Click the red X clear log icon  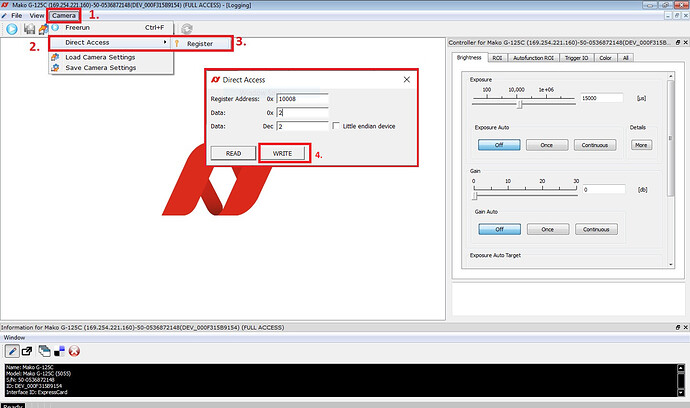pos(74,351)
